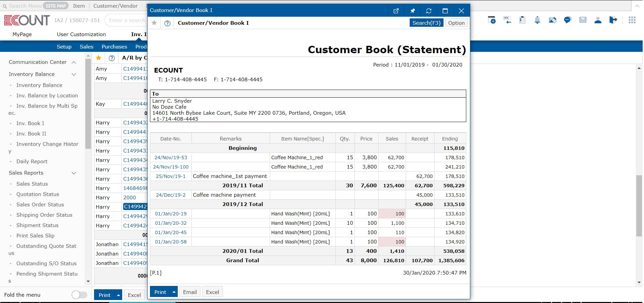Toggle the Fold the menu switch
The image size is (644, 303).
79,295
